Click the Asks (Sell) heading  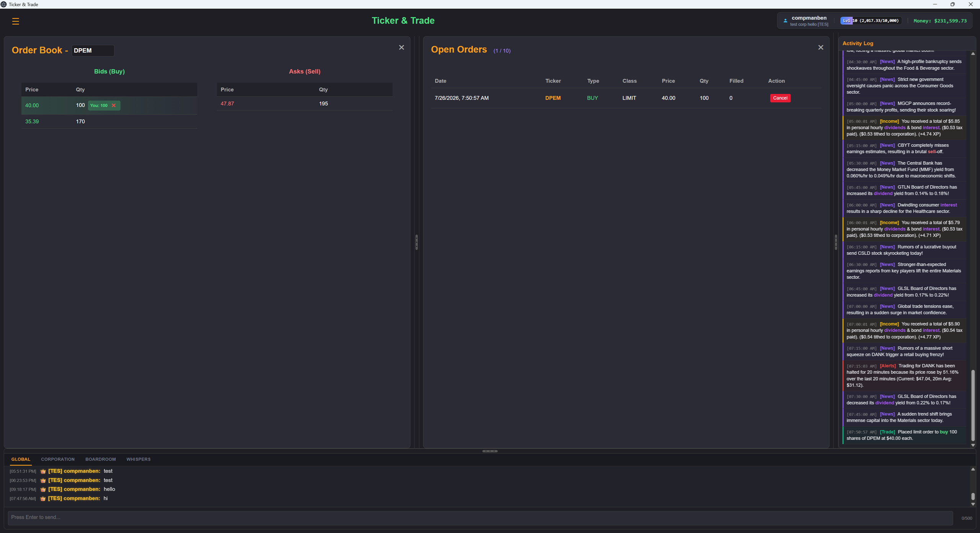(304, 71)
